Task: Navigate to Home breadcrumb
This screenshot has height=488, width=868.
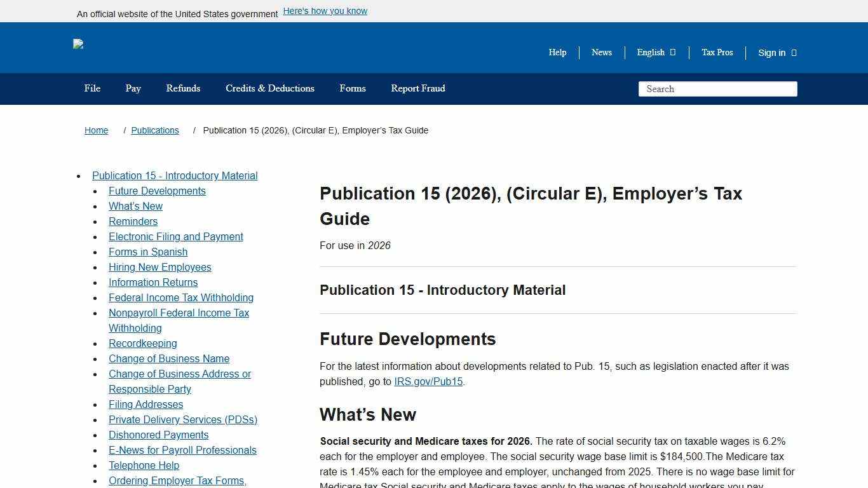Action: pyautogui.click(x=96, y=130)
